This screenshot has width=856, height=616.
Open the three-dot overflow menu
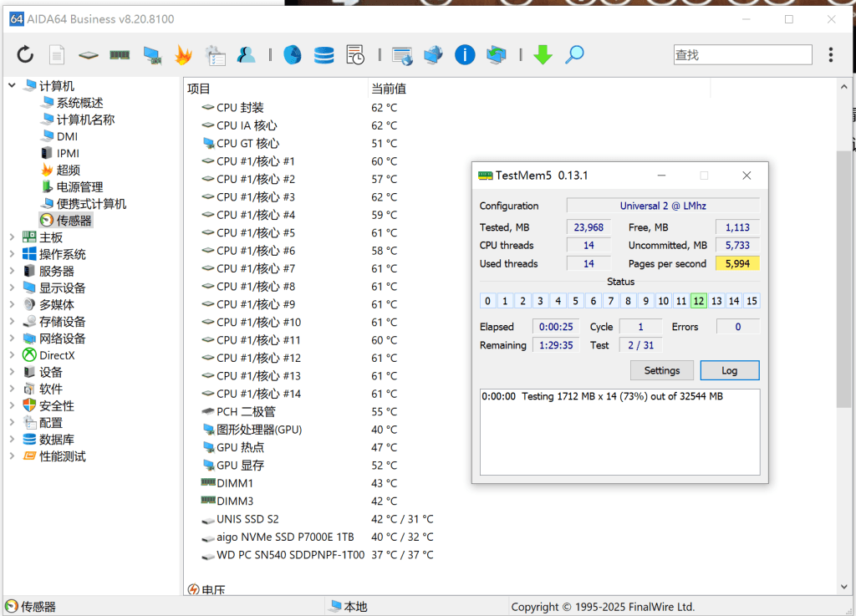point(831,54)
